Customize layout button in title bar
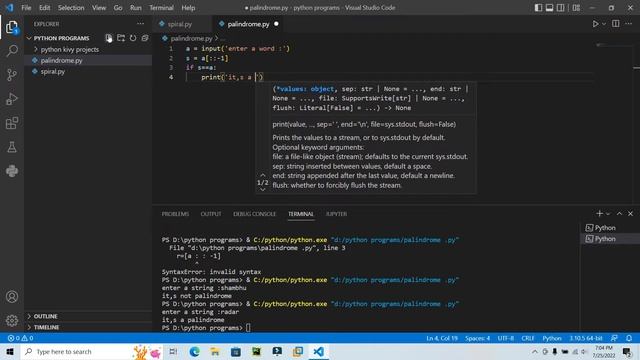 click(576, 8)
